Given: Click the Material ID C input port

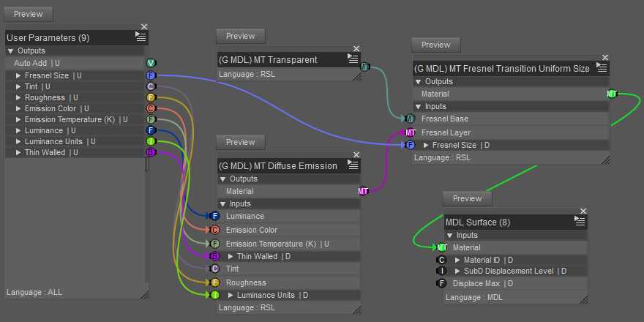Looking at the screenshot, I should pyautogui.click(x=441, y=260).
